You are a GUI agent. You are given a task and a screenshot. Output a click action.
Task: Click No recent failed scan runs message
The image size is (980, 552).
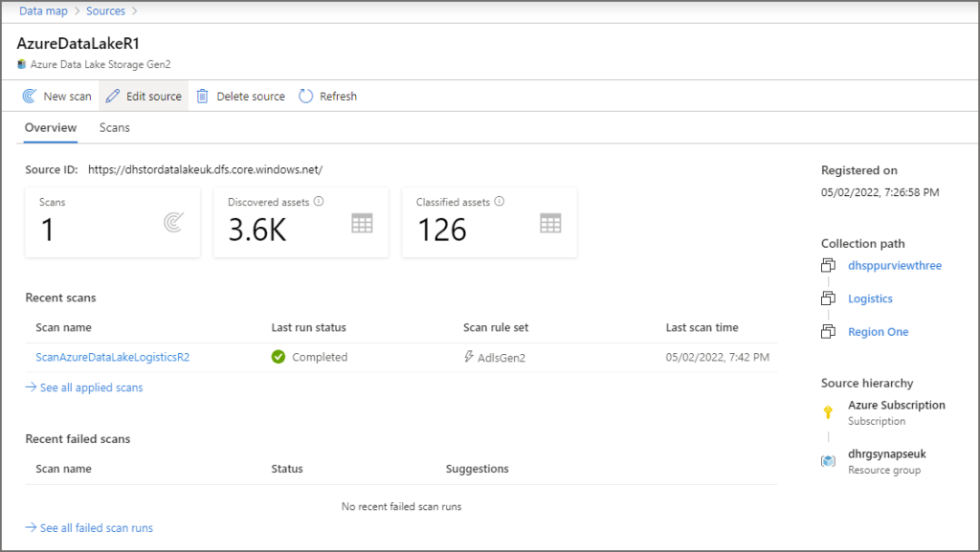coord(401,506)
